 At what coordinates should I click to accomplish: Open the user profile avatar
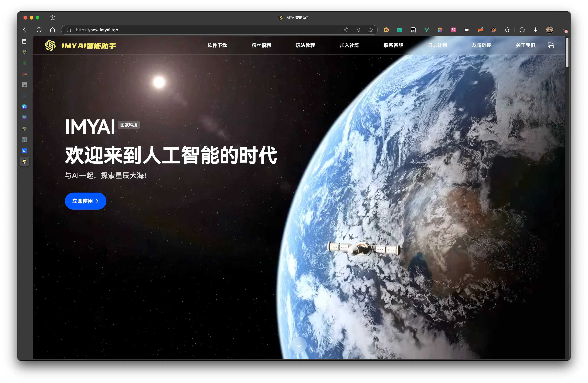click(x=549, y=30)
